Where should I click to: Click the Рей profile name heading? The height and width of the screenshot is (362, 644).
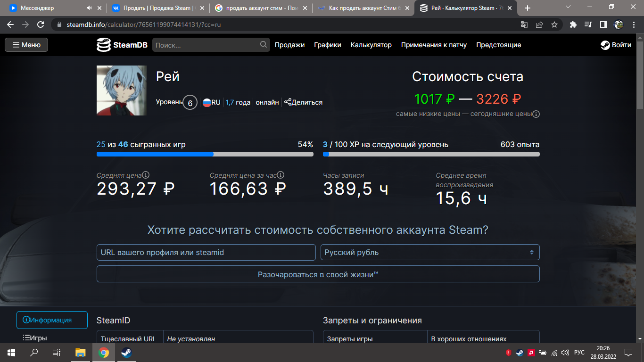pos(168,77)
